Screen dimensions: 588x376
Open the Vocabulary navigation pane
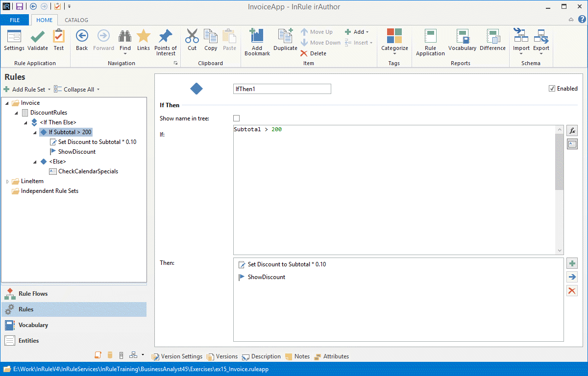(x=33, y=325)
